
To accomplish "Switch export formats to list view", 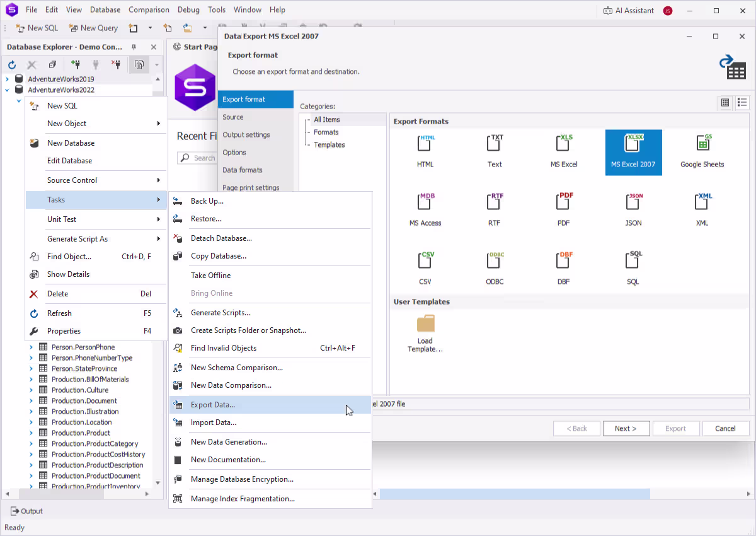I will [742, 102].
